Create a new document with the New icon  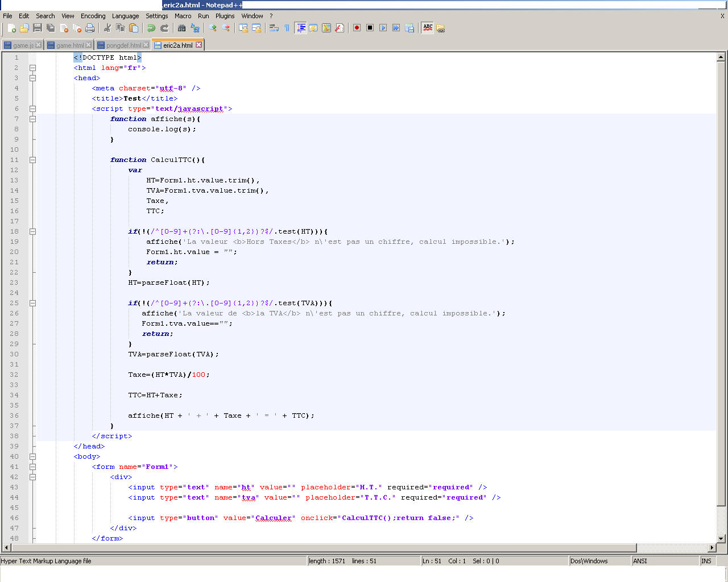11,28
